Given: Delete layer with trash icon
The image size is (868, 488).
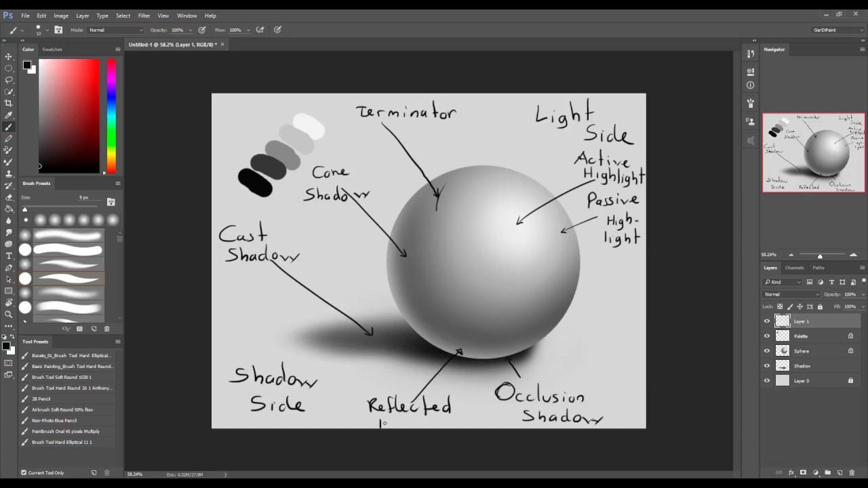Looking at the screenshot, I should tap(852, 472).
